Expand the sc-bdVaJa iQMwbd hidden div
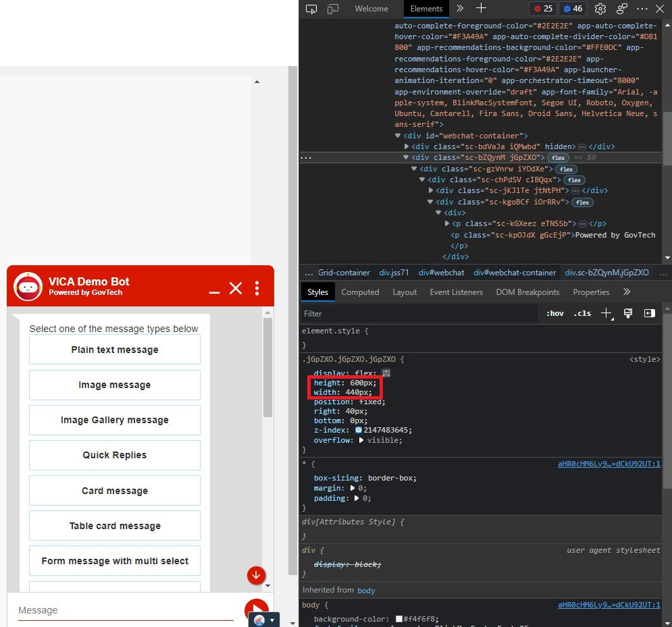Screen dimensions: 672x627 (407, 146)
